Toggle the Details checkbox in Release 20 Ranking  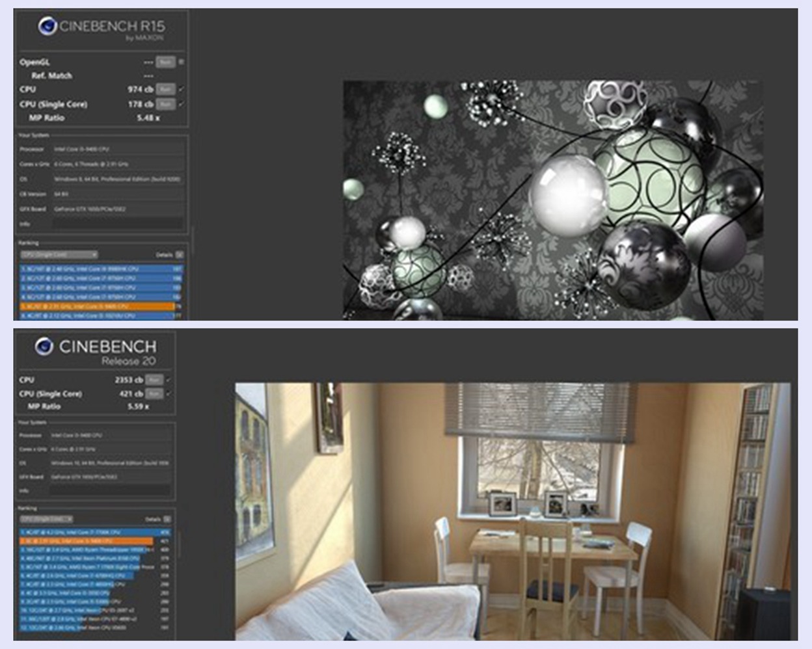coord(167,519)
